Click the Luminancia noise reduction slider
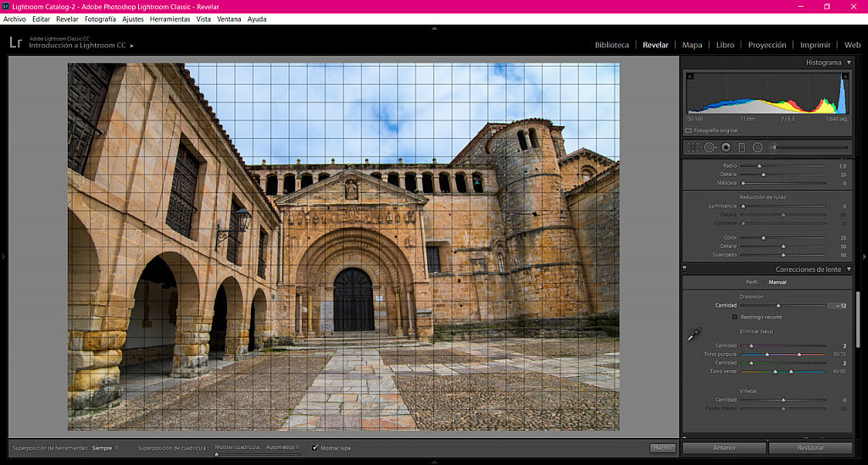 [782, 206]
